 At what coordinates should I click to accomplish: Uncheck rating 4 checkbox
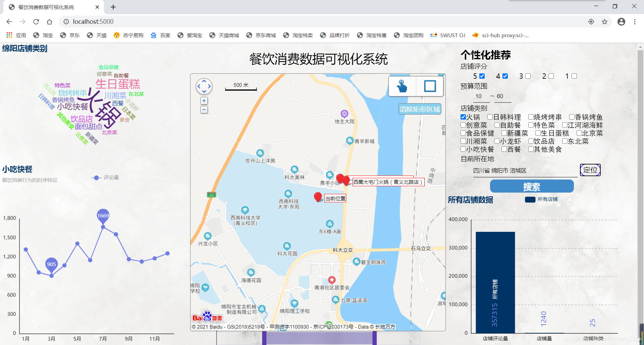click(x=505, y=76)
